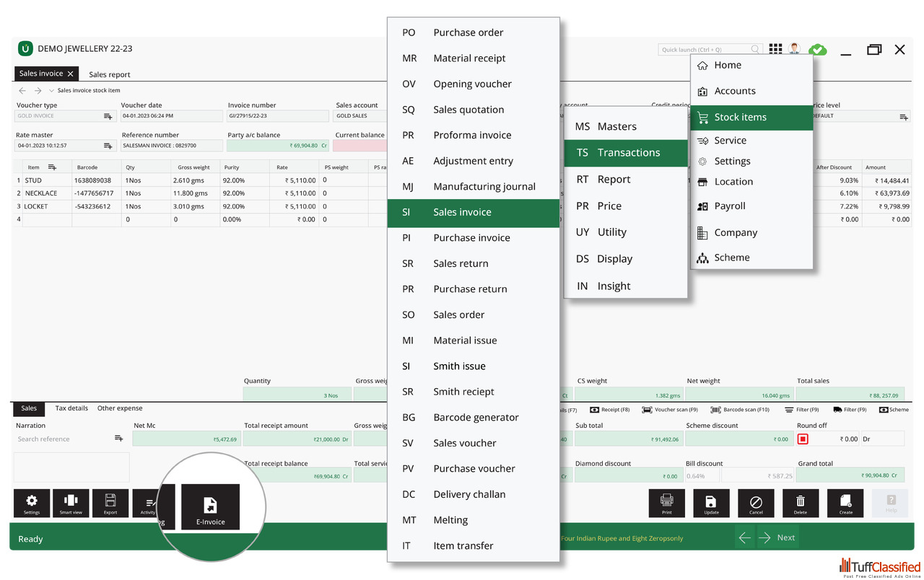924x580 pixels.
Task: Expand Sales invoice stock item chevron
Action: coord(51,91)
